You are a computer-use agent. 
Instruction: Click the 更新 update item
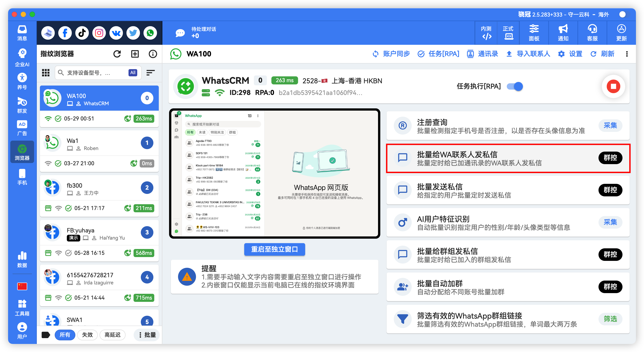[622, 33]
